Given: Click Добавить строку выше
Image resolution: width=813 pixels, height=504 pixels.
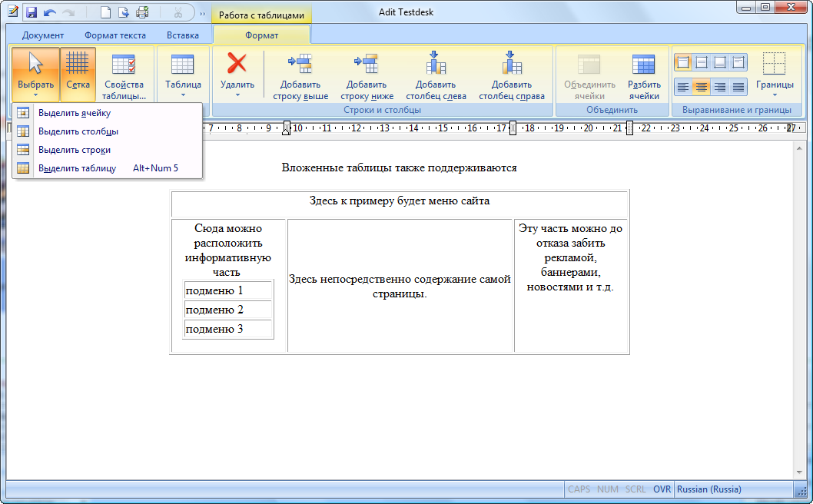Looking at the screenshot, I should coord(300,76).
